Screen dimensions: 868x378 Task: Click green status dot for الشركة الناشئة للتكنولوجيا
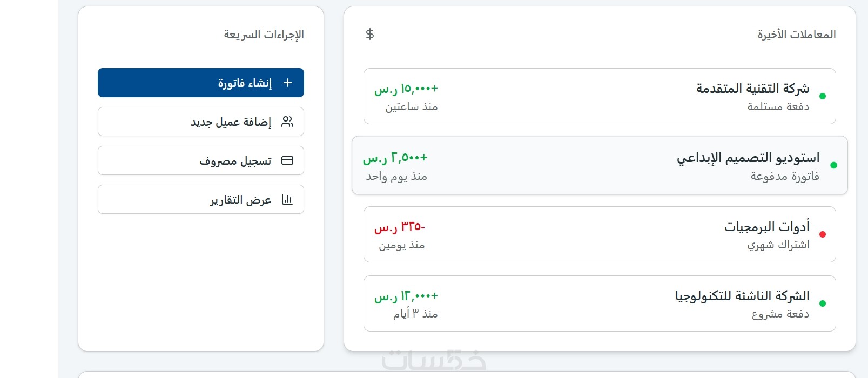823,303
